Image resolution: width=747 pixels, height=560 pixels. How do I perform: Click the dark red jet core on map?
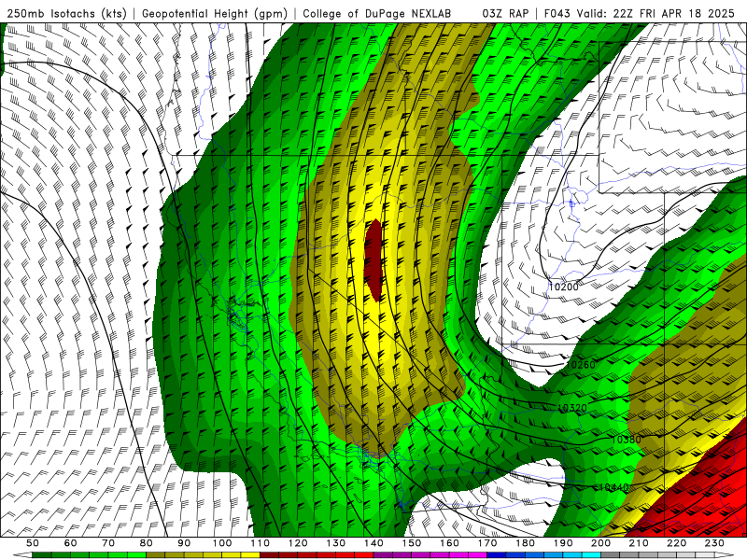click(x=373, y=260)
